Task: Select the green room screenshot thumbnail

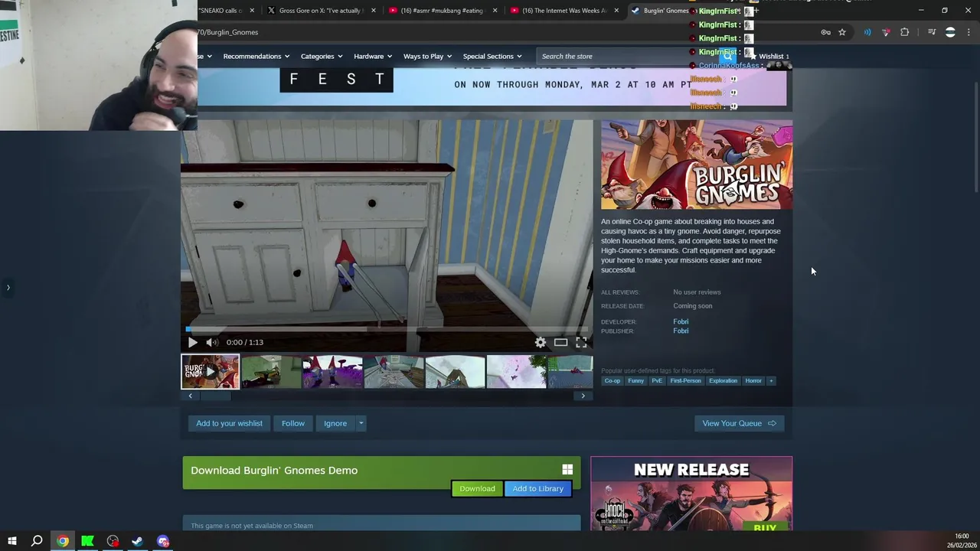Action: pos(271,371)
